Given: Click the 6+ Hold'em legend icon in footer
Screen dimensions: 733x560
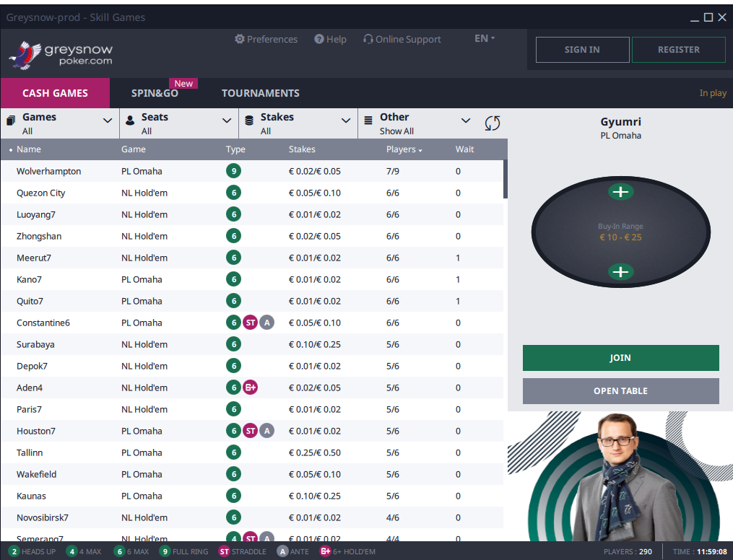Looking at the screenshot, I should click(x=325, y=551).
